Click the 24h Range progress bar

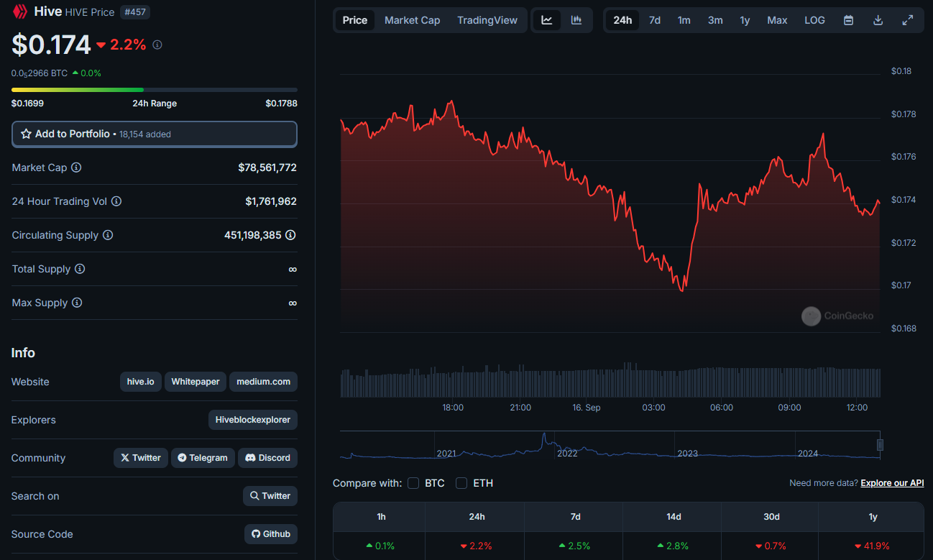pyautogui.click(x=155, y=90)
